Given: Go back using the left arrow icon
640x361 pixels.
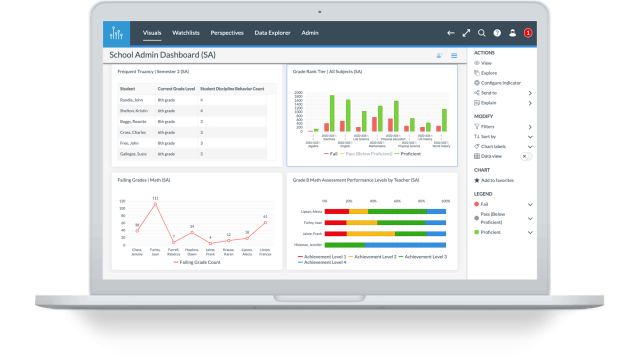Looking at the screenshot, I should click(451, 33).
